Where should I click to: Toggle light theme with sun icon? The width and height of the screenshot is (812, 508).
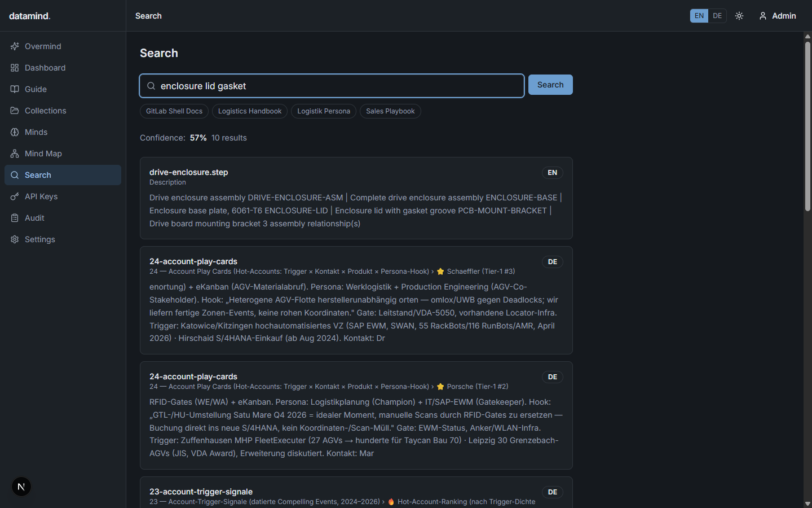tap(739, 16)
